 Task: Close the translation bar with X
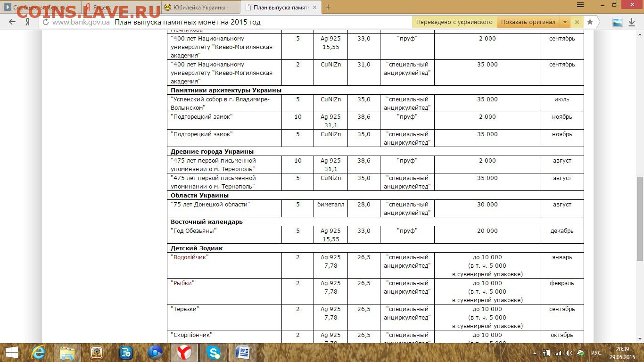(577, 22)
